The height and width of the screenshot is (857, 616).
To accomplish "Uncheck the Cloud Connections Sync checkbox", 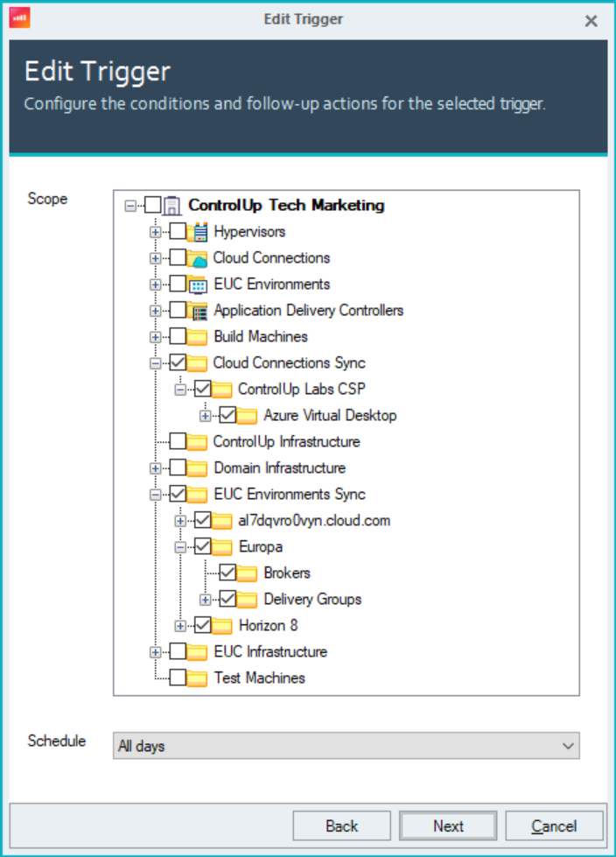I will pos(178,362).
